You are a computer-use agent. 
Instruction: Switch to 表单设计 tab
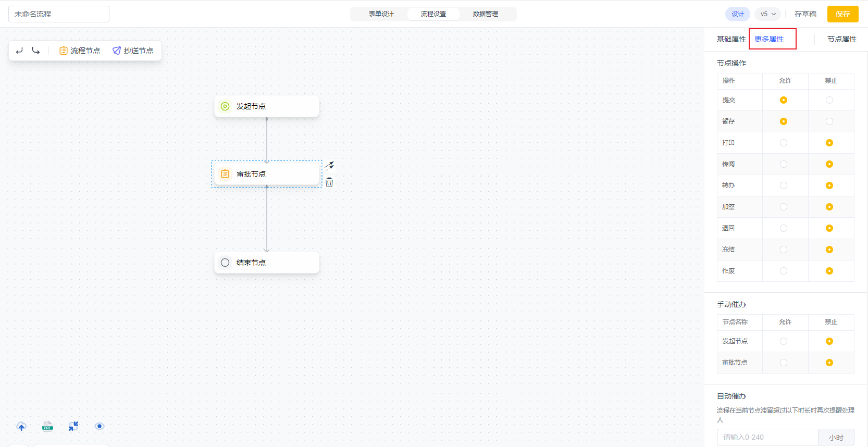[381, 14]
